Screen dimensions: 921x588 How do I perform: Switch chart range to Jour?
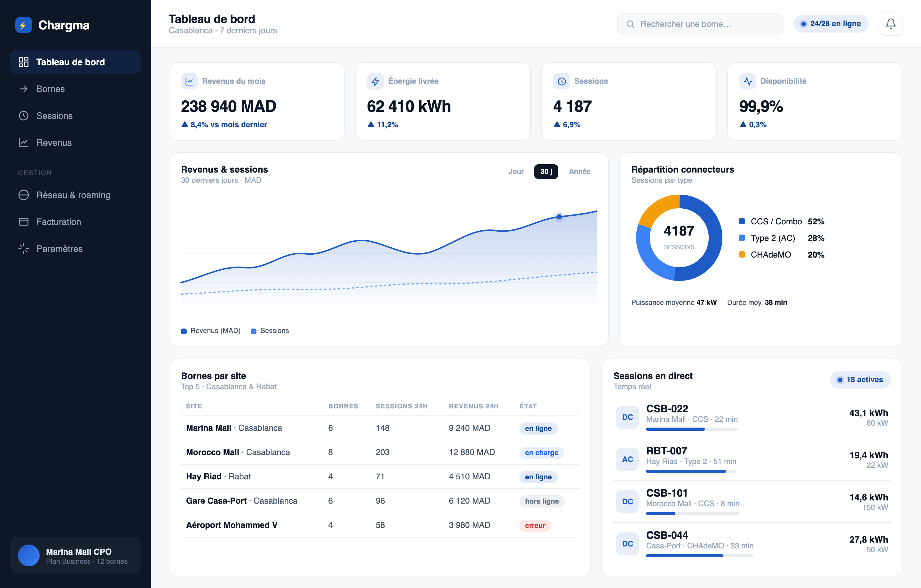point(516,171)
